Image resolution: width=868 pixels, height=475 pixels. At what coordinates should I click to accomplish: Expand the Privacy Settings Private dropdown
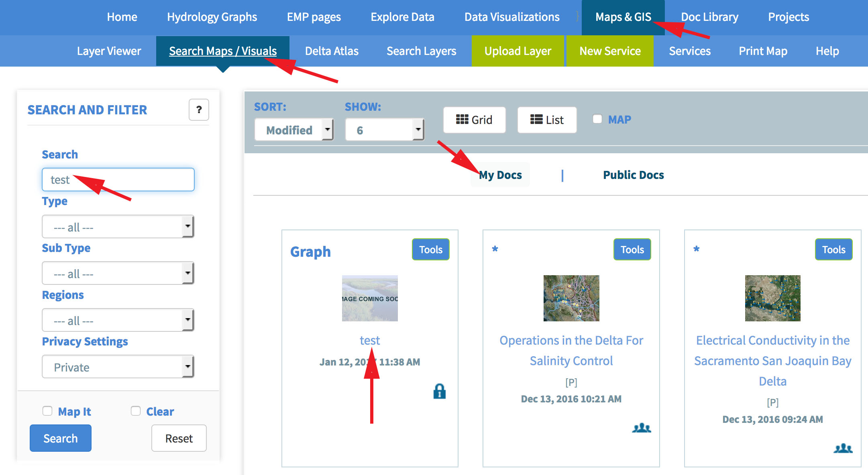coord(118,367)
